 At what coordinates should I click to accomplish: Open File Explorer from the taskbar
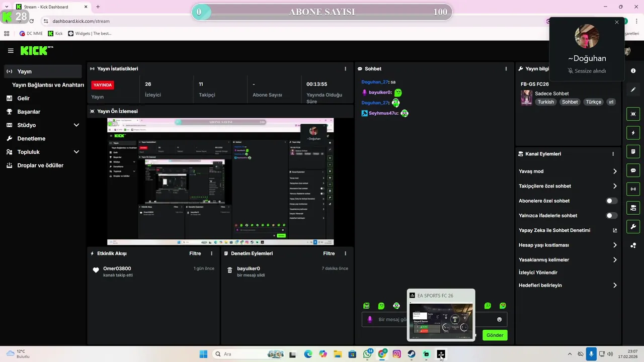pos(338,354)
